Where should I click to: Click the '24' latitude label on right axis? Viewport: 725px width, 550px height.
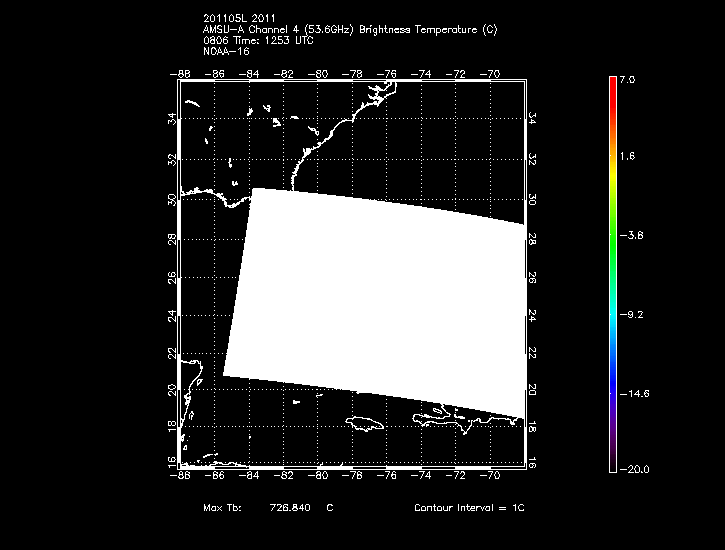[532, 316]
